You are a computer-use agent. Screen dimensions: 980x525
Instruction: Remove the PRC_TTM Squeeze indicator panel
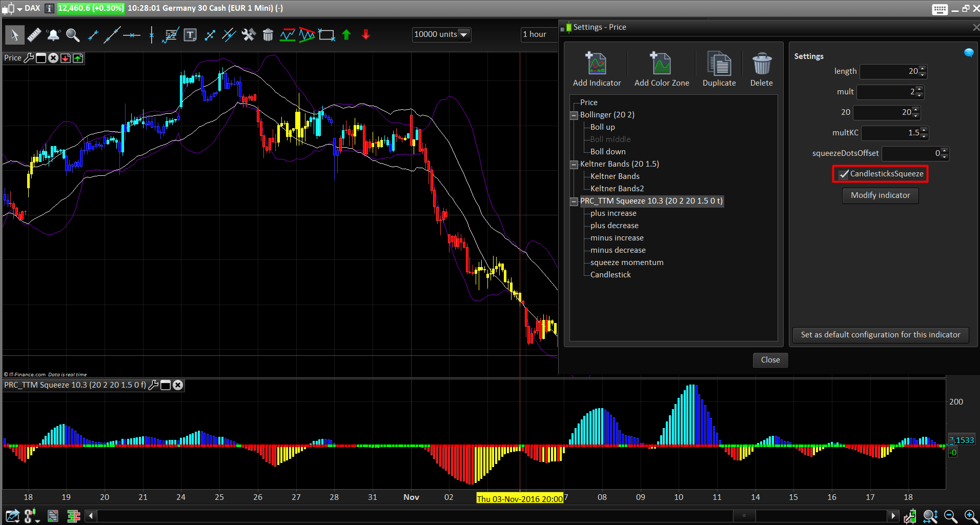(177, 385)
